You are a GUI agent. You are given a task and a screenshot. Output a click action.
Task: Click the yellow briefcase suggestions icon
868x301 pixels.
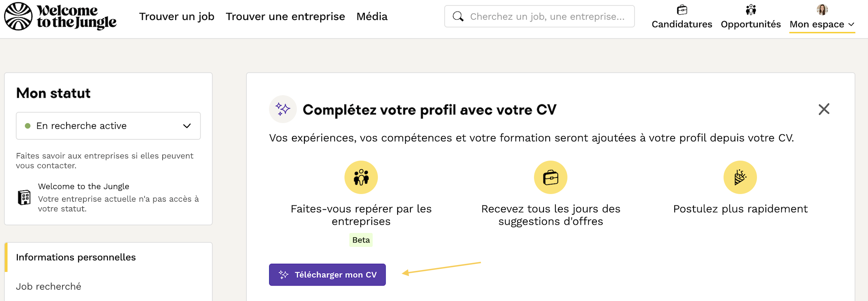coord(550,178)
